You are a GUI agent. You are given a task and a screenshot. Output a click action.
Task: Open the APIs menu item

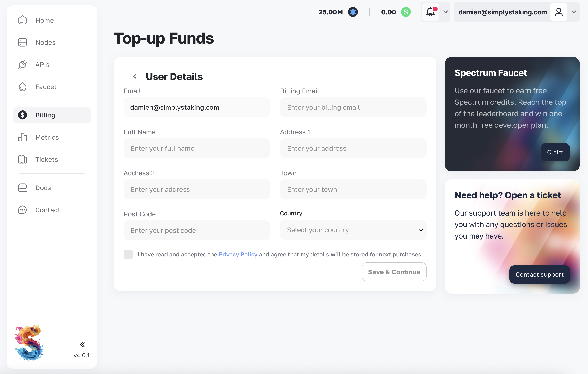52,64
